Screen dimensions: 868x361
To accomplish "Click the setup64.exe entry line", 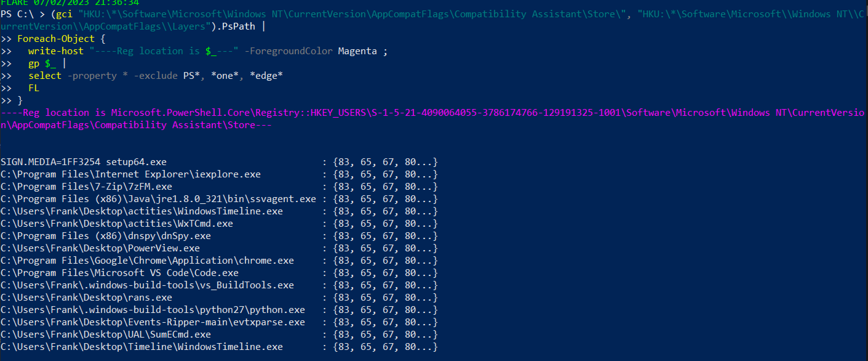I will coord(84,162).
